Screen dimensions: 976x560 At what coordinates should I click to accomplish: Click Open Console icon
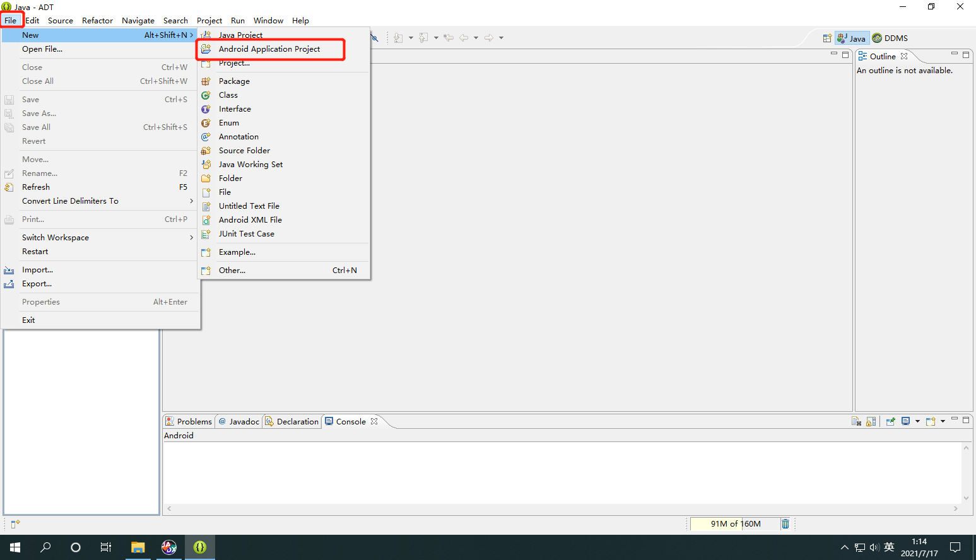[x=931, y=421]
